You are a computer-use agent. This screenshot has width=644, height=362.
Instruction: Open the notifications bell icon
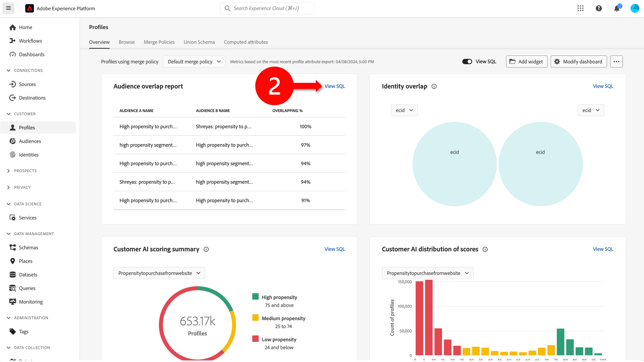[616, 8]
